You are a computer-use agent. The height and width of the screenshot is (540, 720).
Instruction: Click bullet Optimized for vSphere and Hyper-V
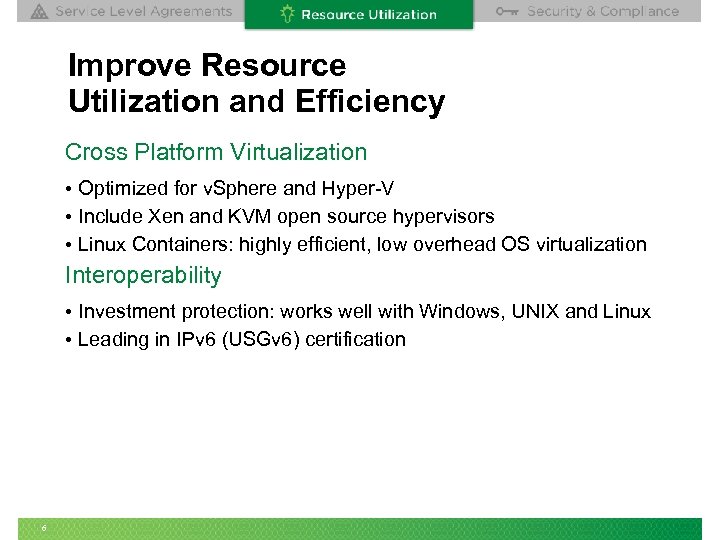point(230,189)
